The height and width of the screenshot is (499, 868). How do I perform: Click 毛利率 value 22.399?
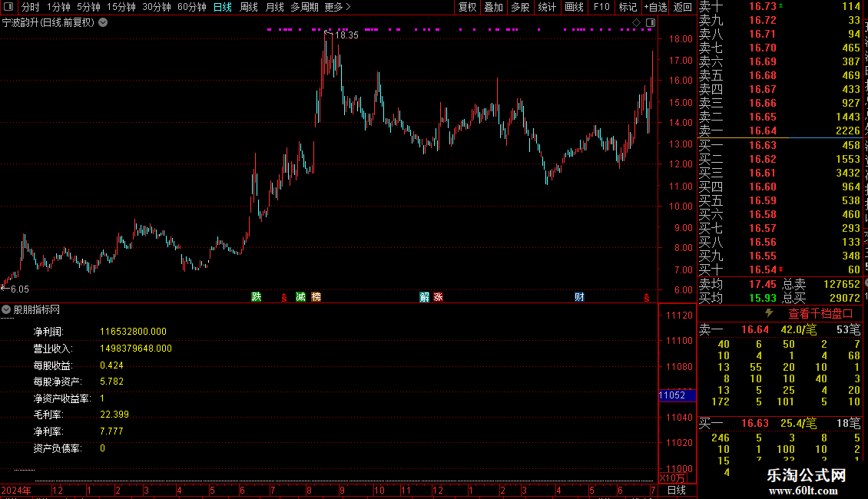[114, 415]
